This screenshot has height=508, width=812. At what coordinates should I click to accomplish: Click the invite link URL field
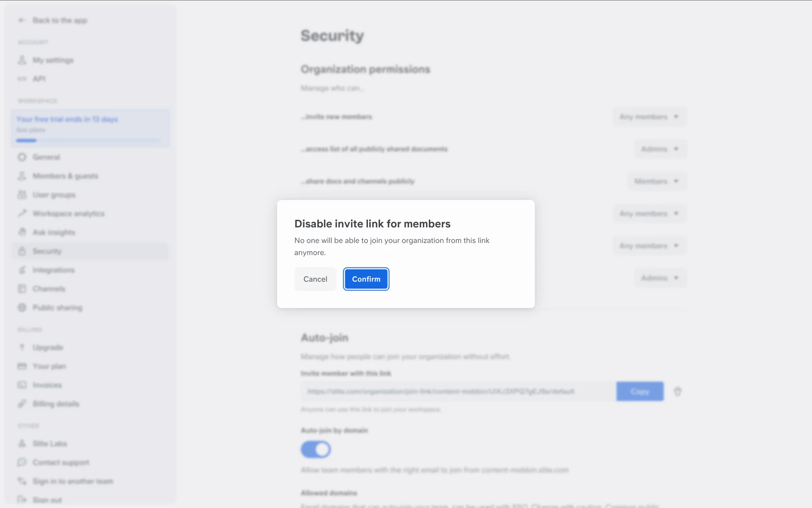458,392
